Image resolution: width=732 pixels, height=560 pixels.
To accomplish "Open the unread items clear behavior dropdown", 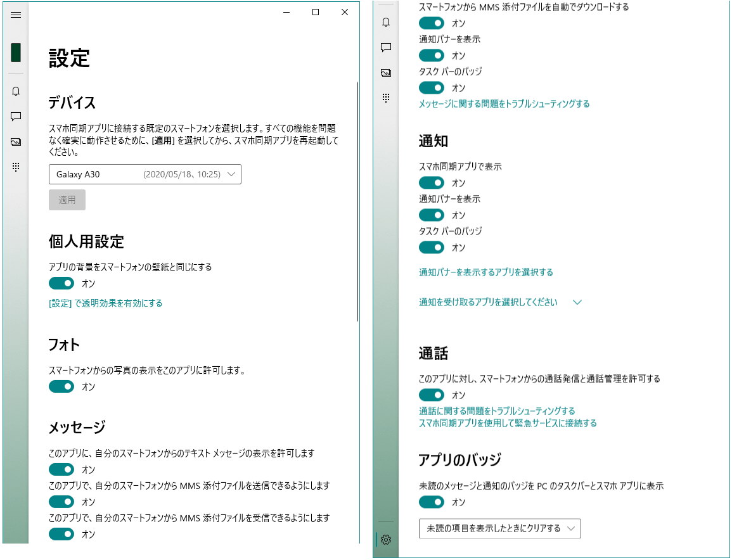I will coord(499,528).
